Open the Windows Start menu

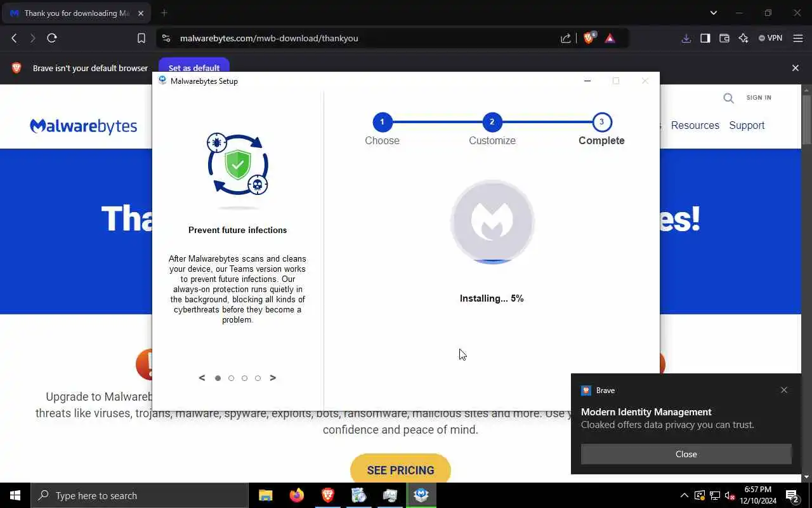(x=15, y=495)
